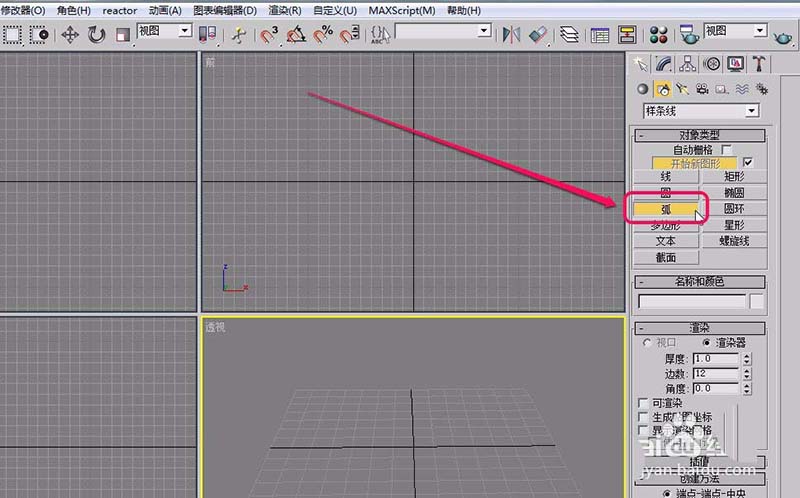The width and height of the screenshot is (800, 498).
Task: Open the Schematic View icon
Action: (x=627, y=35)
